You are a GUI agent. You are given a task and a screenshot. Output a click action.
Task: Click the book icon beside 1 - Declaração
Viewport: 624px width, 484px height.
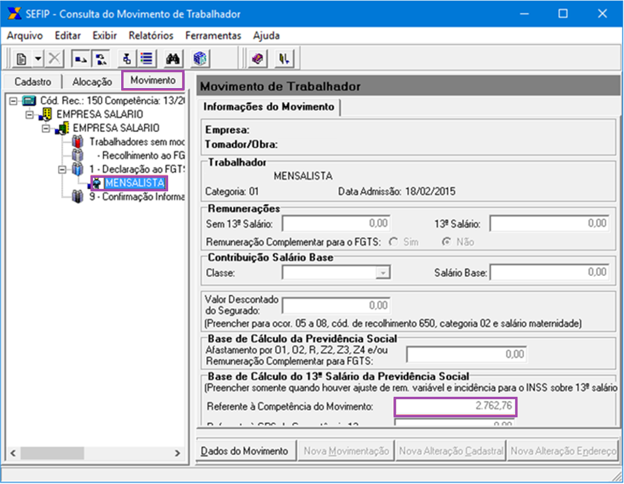tap(77, 169)
